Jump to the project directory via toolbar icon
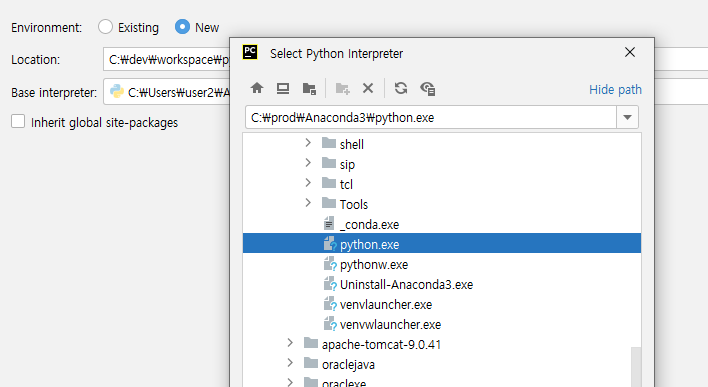708x387 pixels. (x=309, y=89)
